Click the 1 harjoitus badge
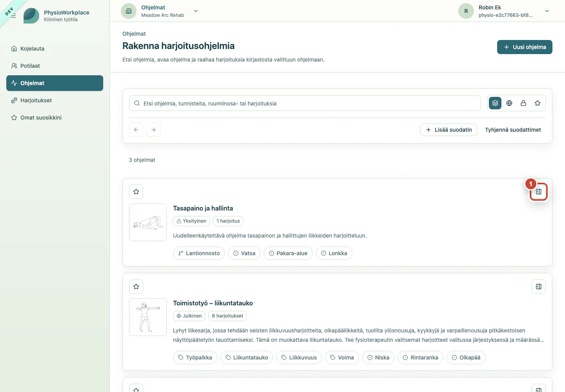Screen dimensions: 565x392 coord(228,221)
